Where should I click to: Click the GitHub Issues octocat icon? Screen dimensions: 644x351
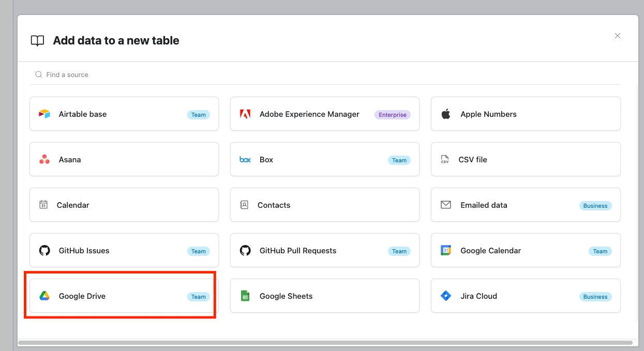[44, 251]
